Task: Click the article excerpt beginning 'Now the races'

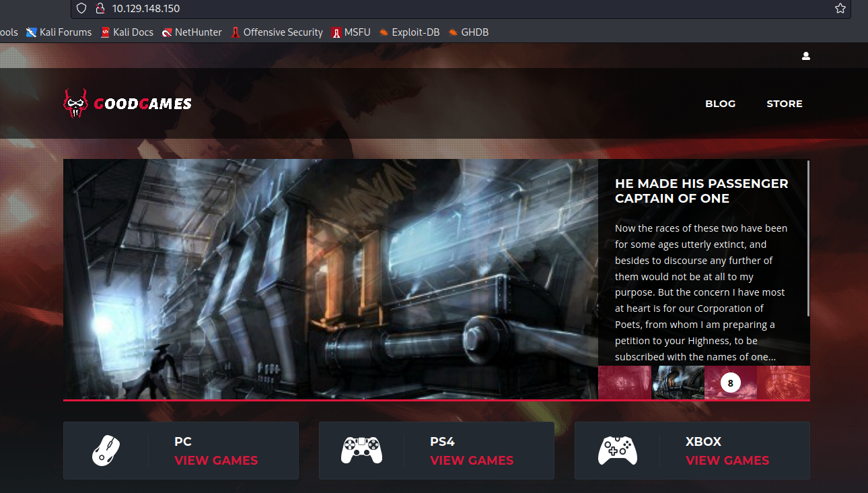Action: tap(701, 292)
